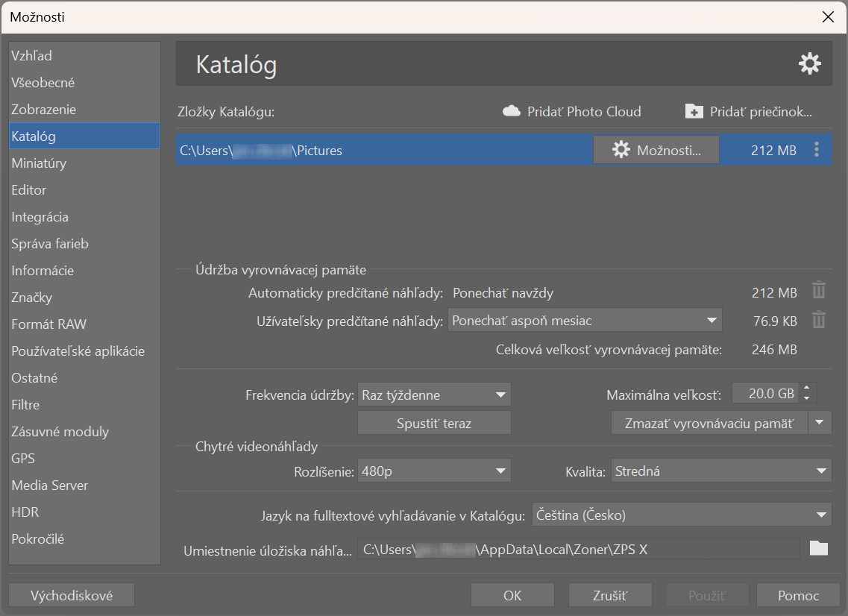Select Editor in the sidebar
848x616 pixels.
click(84, 190)
